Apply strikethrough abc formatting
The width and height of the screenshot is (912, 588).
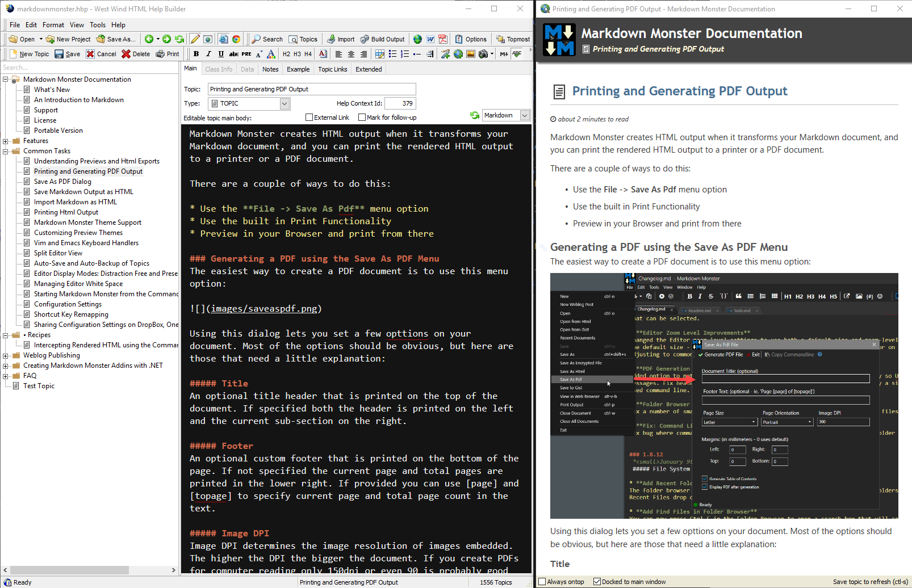(x=233, y=54)
